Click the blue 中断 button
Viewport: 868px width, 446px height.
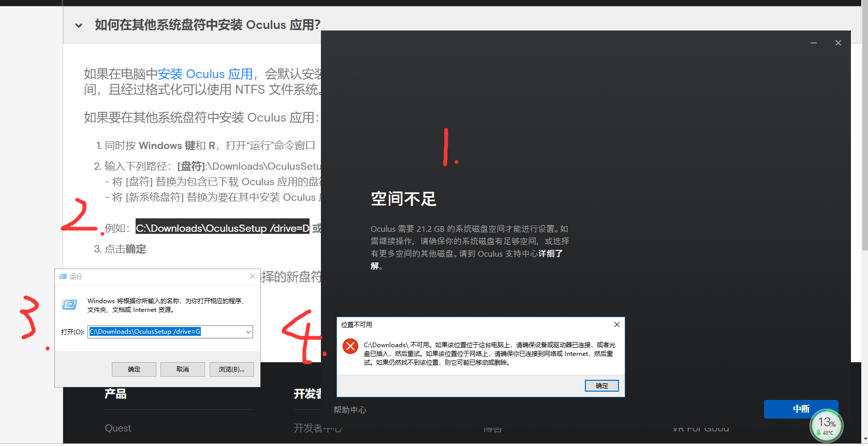pyautogui.click(x=801, y=409)
